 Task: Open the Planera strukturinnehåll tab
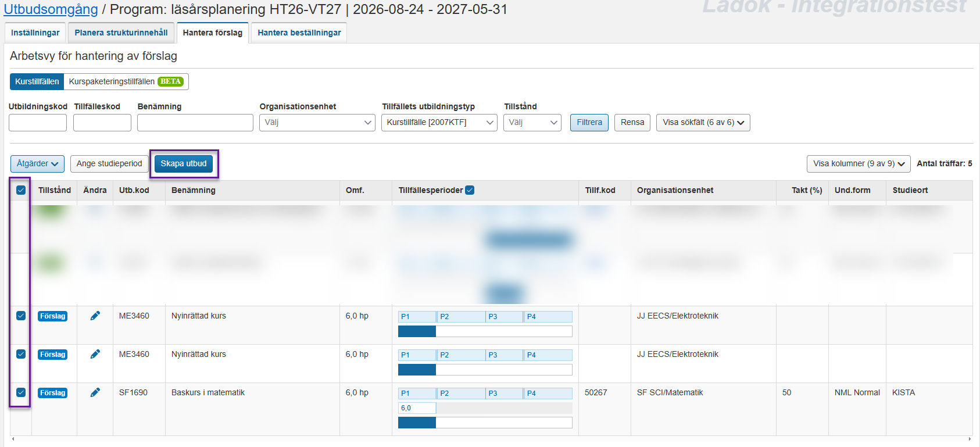[x=121, y=33]
